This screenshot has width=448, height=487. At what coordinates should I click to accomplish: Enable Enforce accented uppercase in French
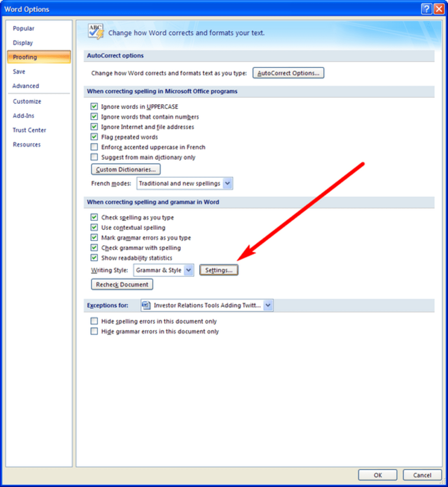pos(94,147)
